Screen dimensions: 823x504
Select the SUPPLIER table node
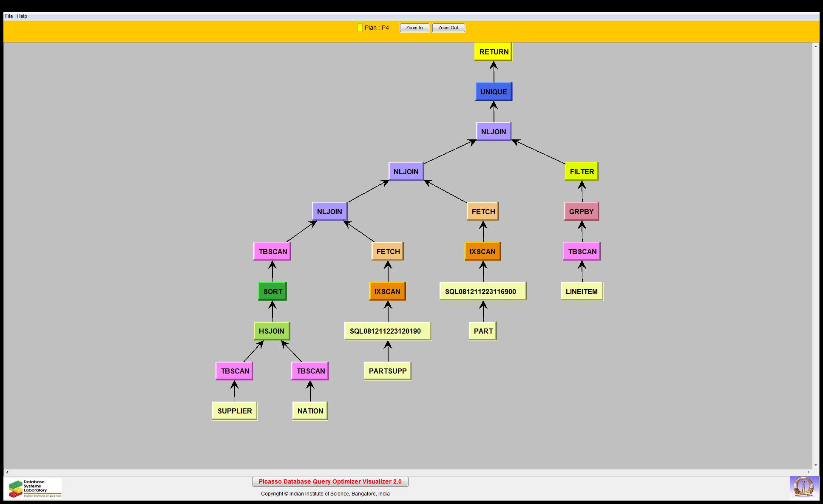(x=234, y=411)
